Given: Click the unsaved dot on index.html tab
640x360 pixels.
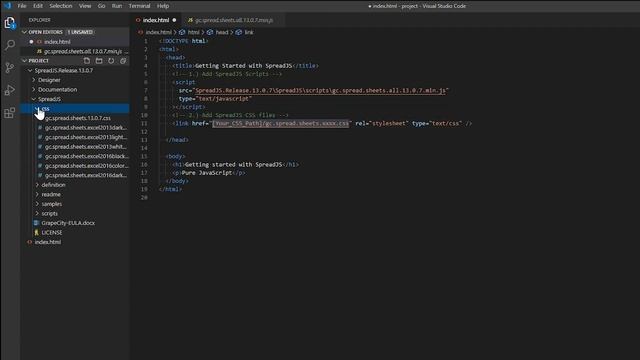Looking at the screenshot, I should point(174,20).
